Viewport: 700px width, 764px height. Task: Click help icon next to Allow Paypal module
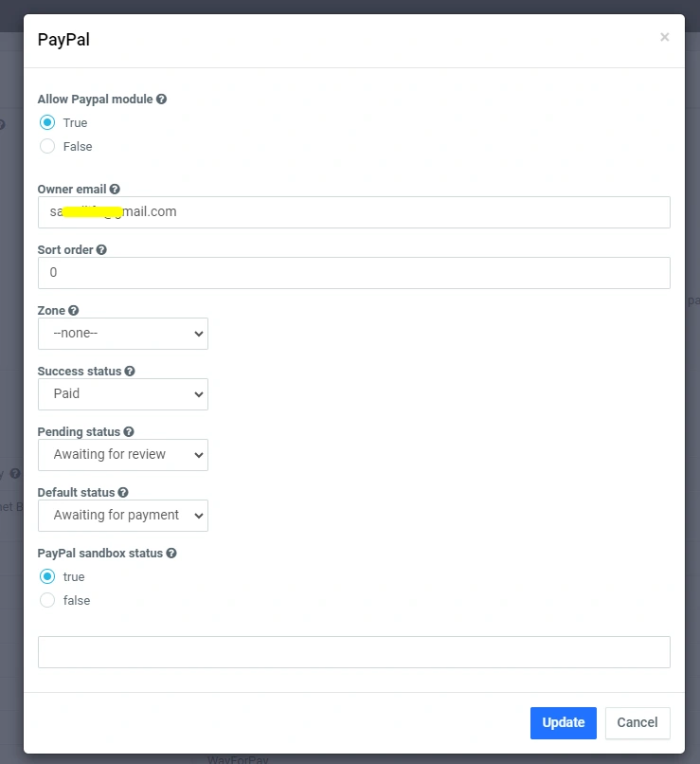pos(161,99)
